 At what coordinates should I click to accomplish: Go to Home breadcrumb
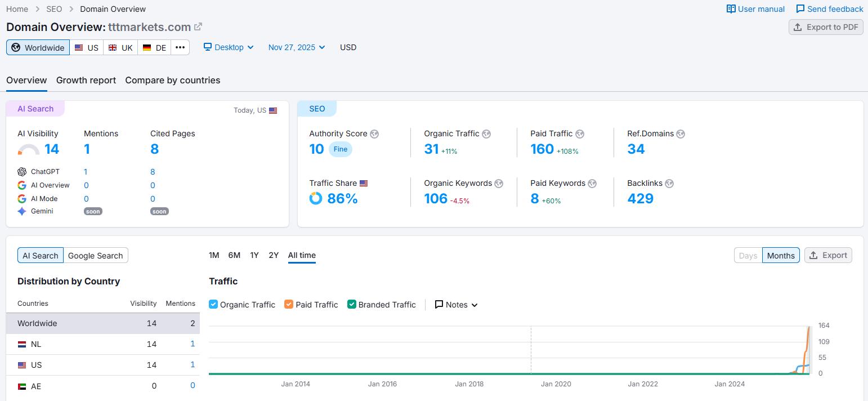17,9
